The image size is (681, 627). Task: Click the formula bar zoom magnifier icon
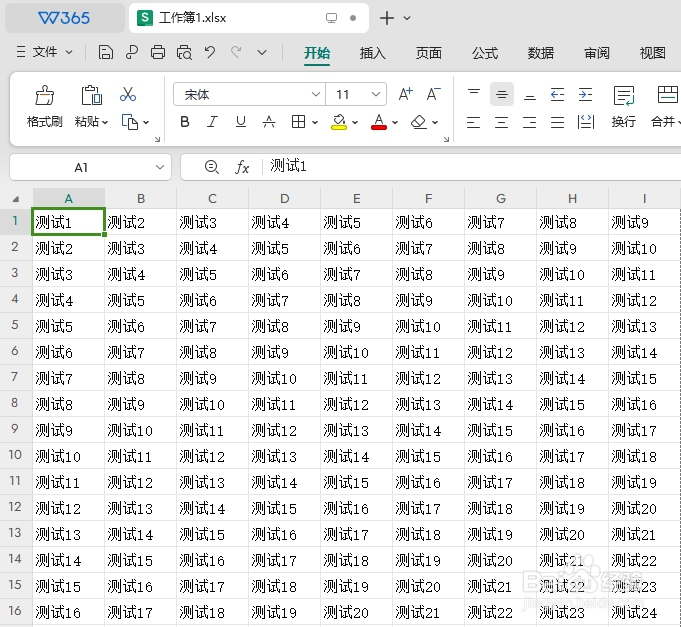(212, 167)
